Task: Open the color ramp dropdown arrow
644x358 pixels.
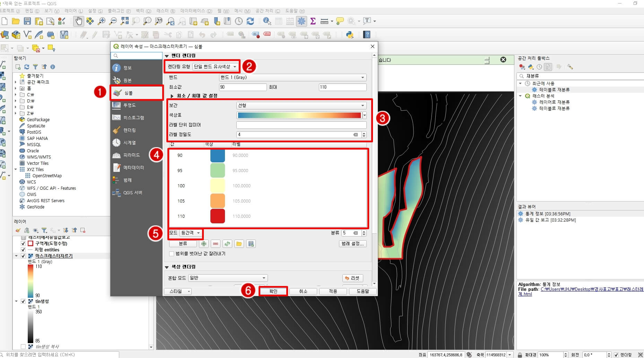Action: 364,115
